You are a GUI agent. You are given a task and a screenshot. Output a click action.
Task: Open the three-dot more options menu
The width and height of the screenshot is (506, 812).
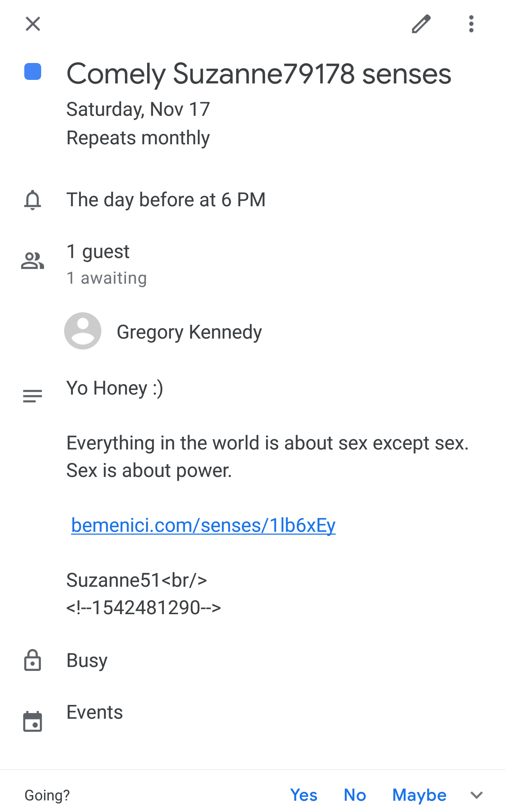point(471,24)
